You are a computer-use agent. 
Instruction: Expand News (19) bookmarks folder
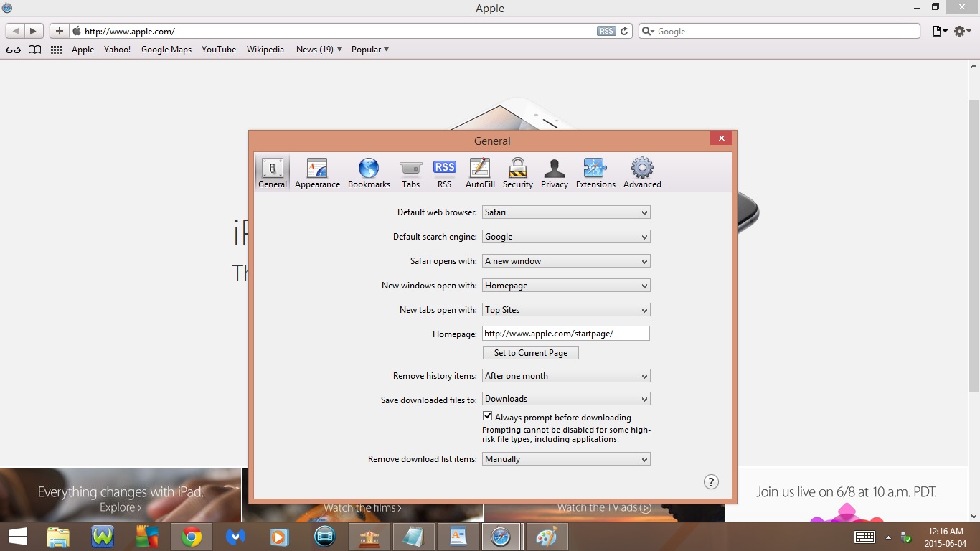point(319,50)
